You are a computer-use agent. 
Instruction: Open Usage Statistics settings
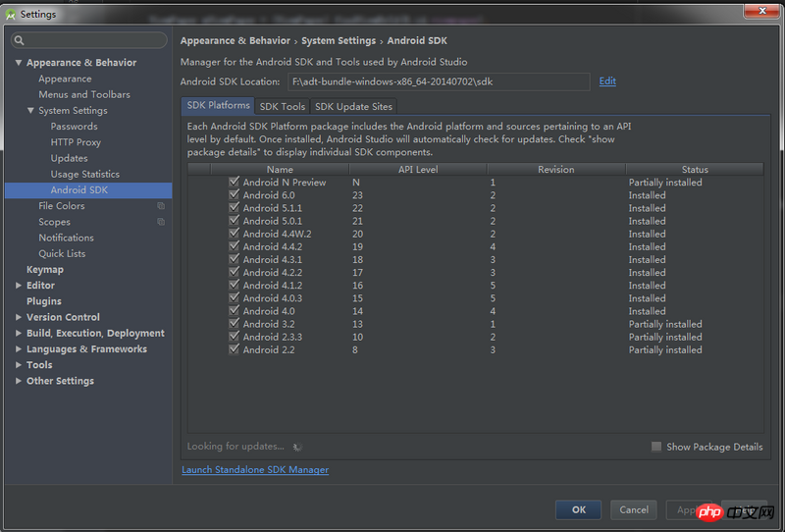85,174
